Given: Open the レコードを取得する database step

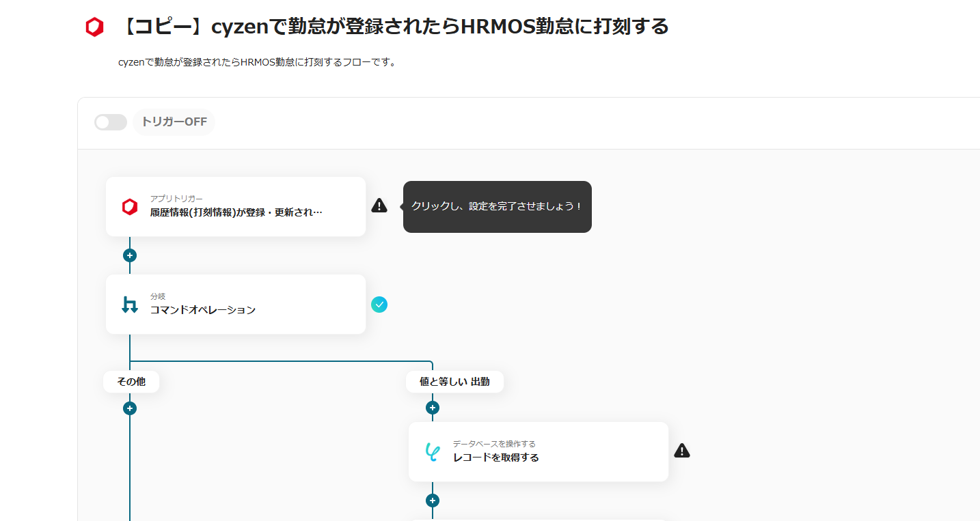Looking at the screenshot, I should click(x=539, y=451).
